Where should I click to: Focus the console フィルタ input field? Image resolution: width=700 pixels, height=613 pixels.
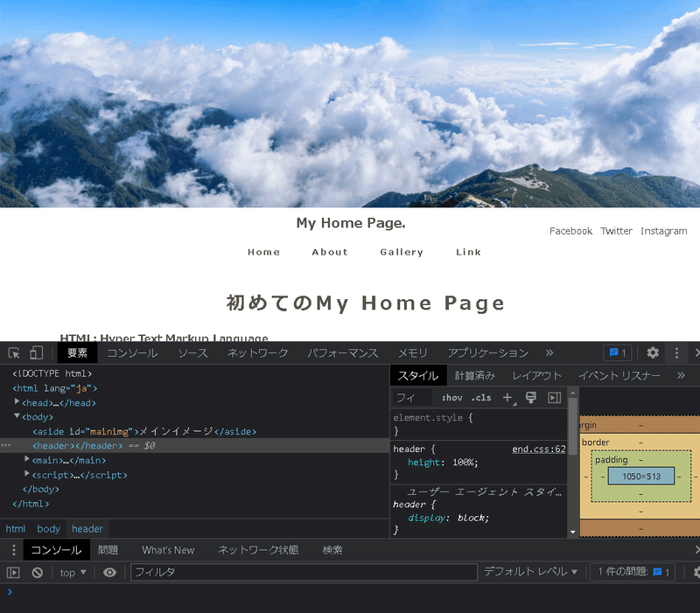click(x=304, y=572)
